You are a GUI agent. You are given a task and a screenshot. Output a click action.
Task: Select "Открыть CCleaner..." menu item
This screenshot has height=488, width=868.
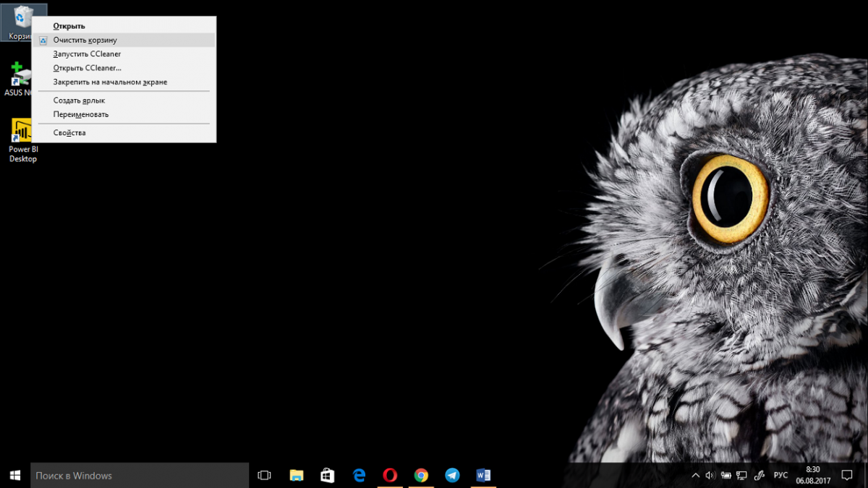pyautogui.click(x=87, y=68)
